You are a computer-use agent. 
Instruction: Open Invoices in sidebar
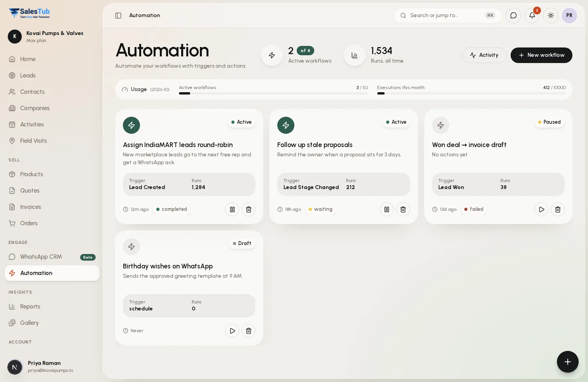click(52, 207)
